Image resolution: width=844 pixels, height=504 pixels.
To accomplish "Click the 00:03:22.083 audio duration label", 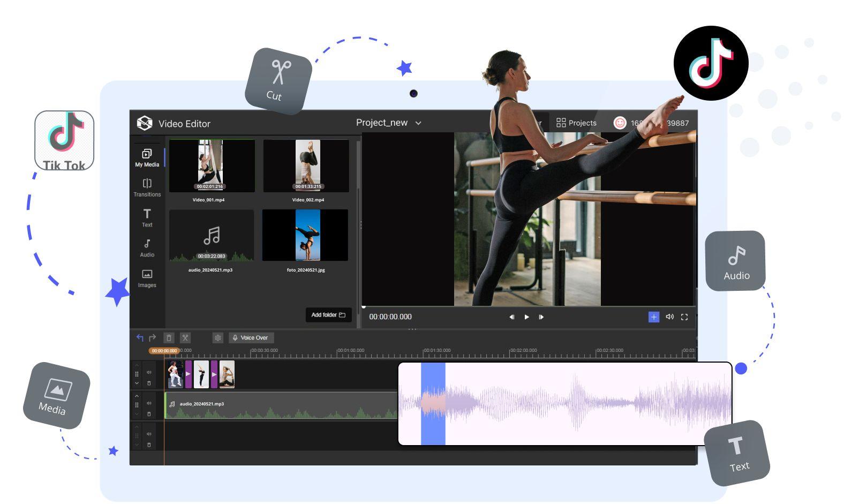I will 212,256.
